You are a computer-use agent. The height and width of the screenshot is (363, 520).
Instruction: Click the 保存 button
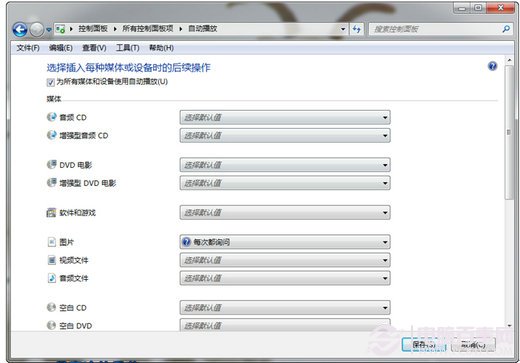(x=424, y=345)
